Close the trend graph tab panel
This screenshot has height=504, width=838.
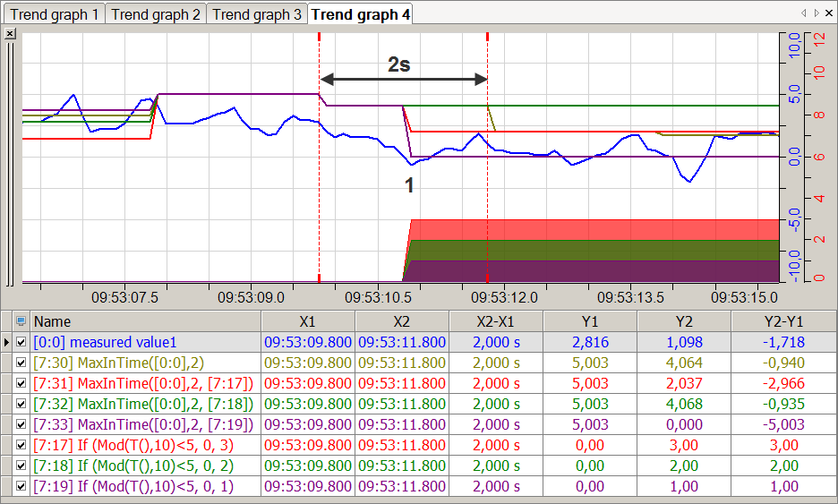click(829, 13)
